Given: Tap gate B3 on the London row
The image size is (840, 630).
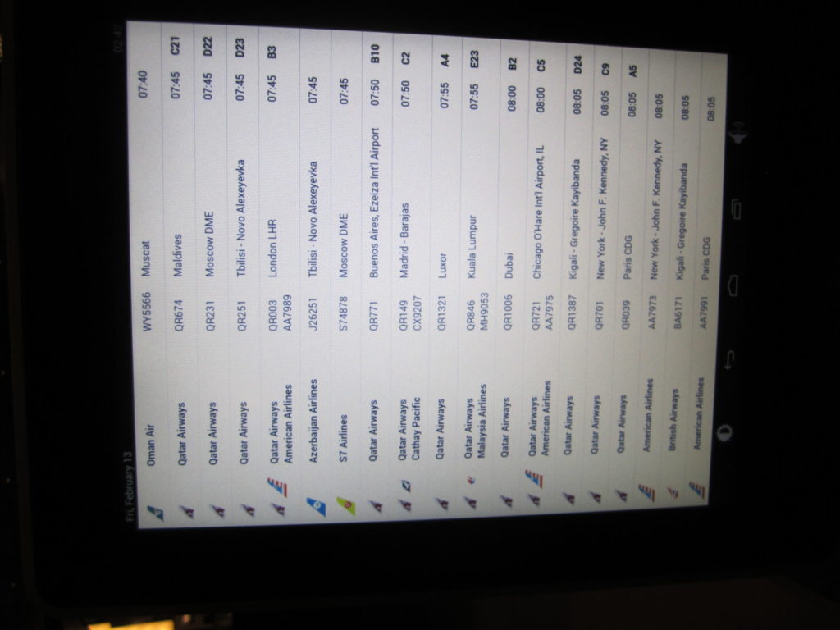Looking at the screenshot, I should tap(271, 52).
